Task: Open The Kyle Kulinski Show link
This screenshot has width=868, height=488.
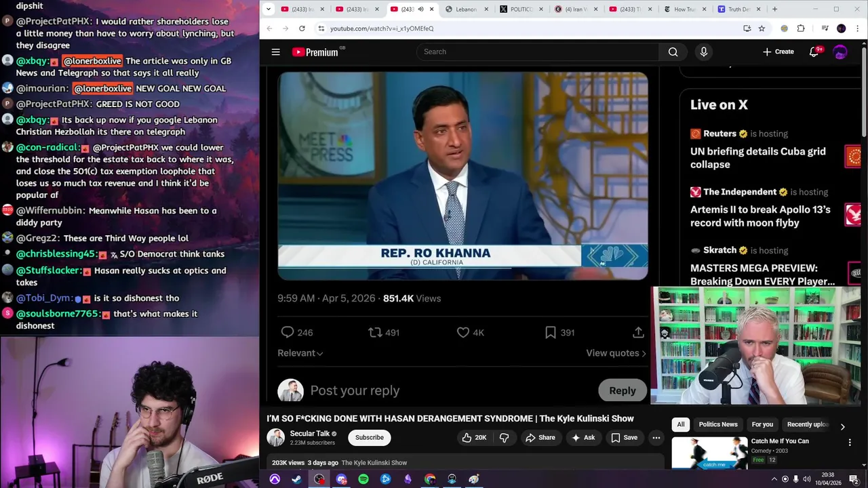Action: 374,463
